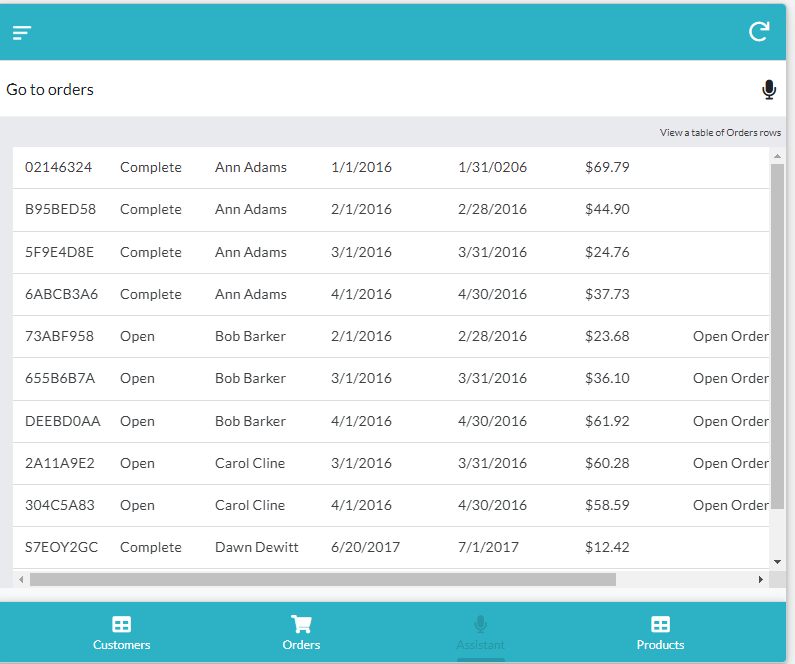Click the vertical scrollbar up arrow
The image size is (795, 664).
tap(777, 156)
